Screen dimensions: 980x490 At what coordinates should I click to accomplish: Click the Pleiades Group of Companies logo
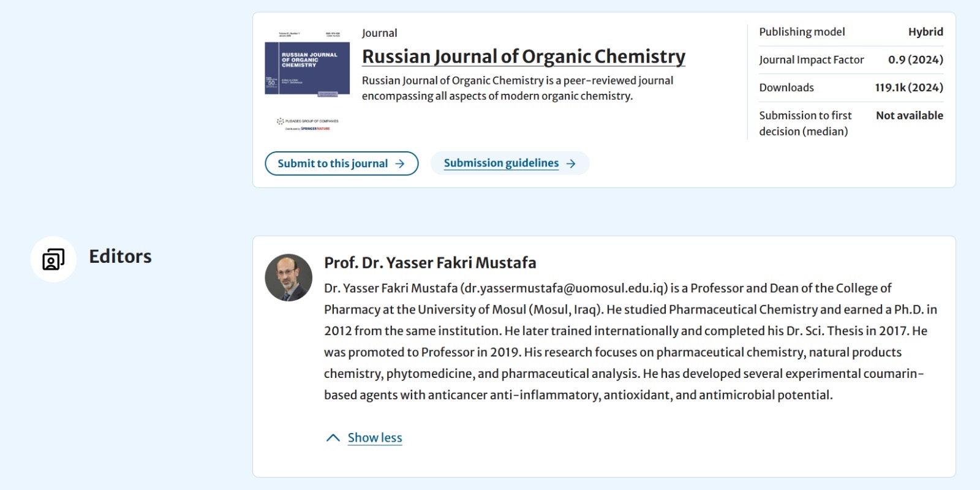point(307,121)
